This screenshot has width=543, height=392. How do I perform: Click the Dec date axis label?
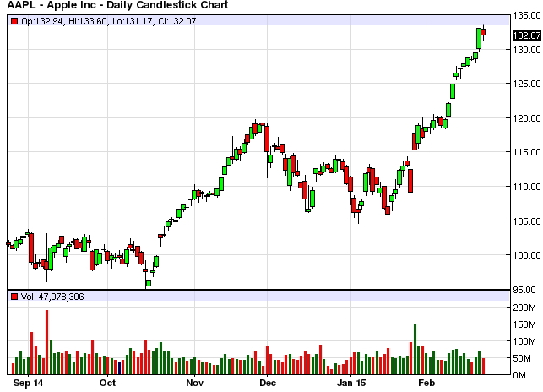[268, 383]
